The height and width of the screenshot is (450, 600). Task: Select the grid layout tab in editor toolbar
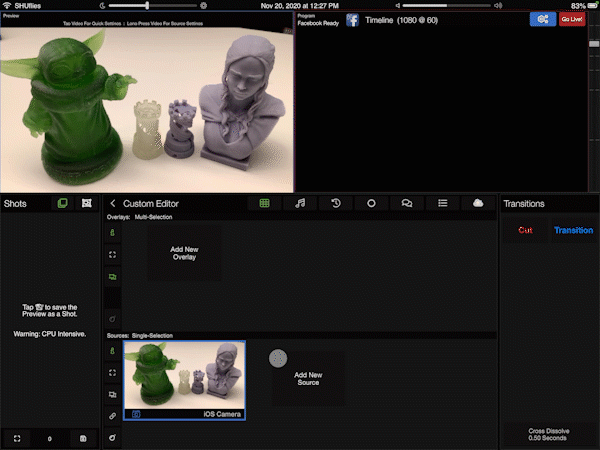(x=264, y=203)
